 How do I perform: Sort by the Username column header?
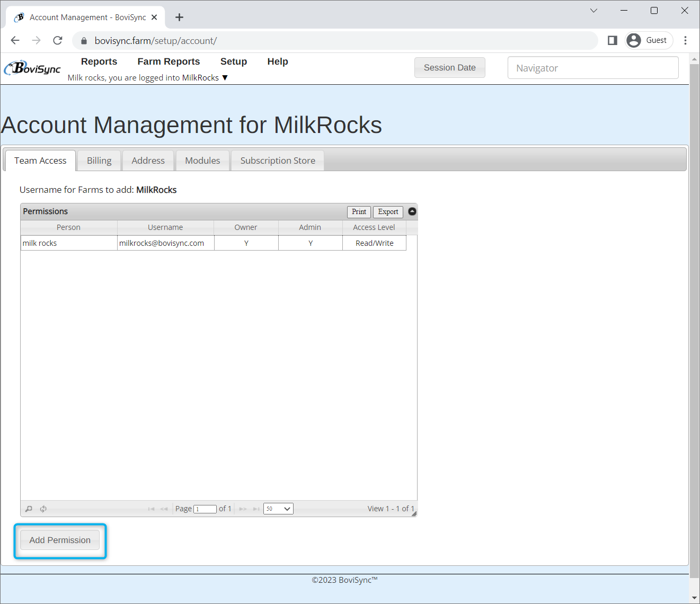[x=165, y=227]
